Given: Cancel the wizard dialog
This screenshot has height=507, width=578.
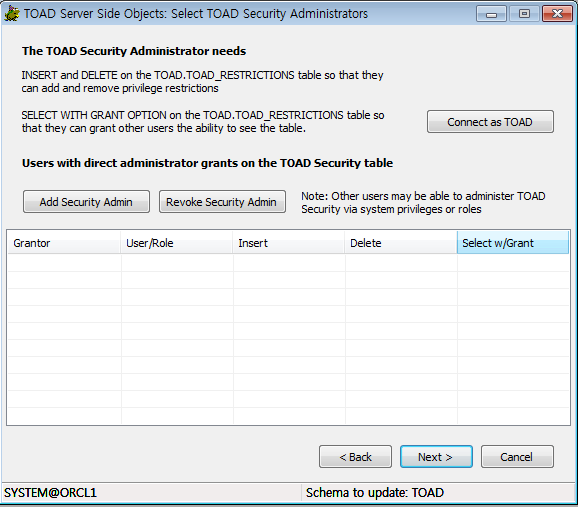Looking at the screenshot, I should pyautogui.click(x=517, y=457).
